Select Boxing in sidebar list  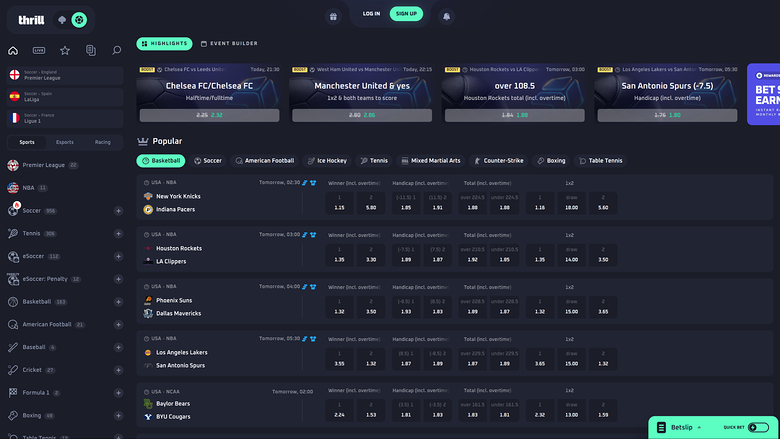[31, 416]
